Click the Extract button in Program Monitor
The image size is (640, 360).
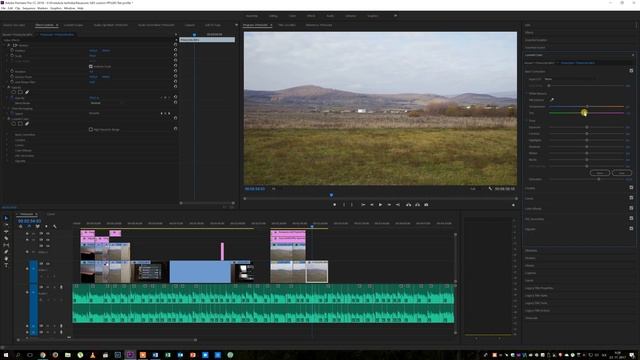point(417,204)
